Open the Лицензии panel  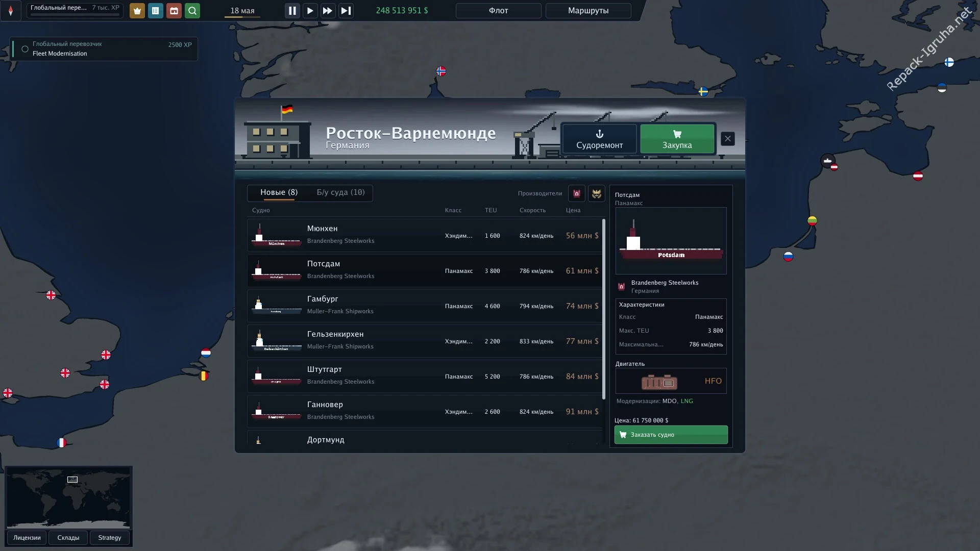pyautogui.click(x=27, y=538)
